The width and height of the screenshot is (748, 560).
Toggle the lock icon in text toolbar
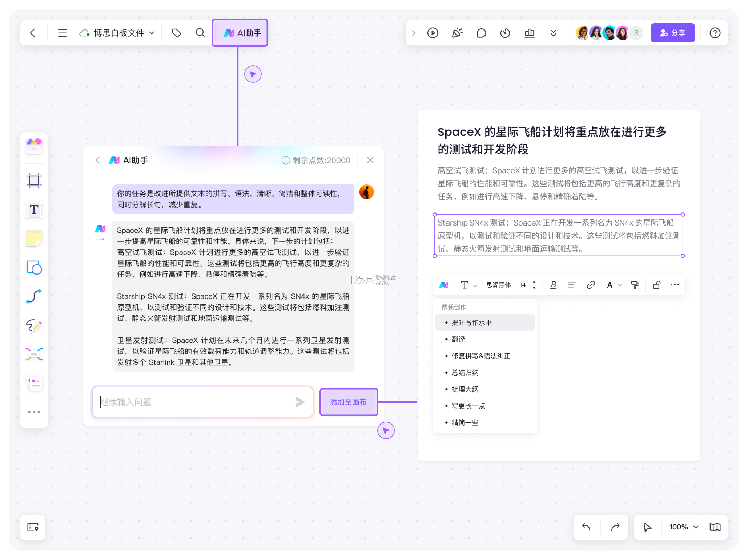(656, 285)
